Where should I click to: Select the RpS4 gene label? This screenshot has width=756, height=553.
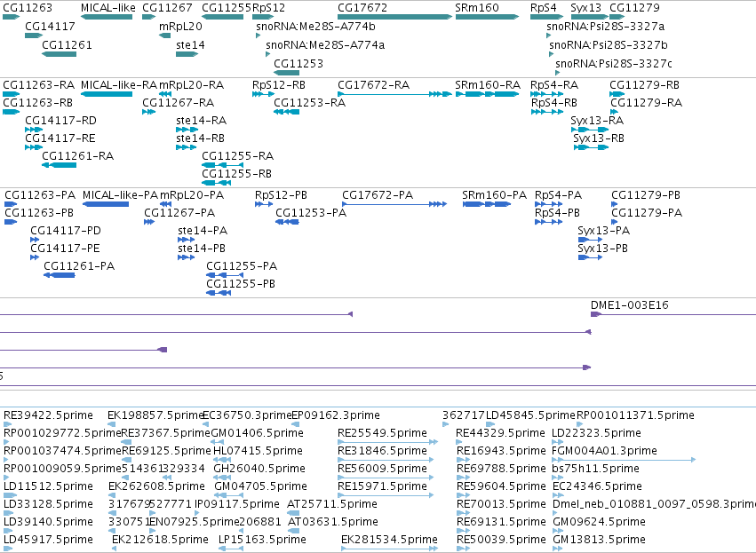pyautogui.click(x=543, y=8)
